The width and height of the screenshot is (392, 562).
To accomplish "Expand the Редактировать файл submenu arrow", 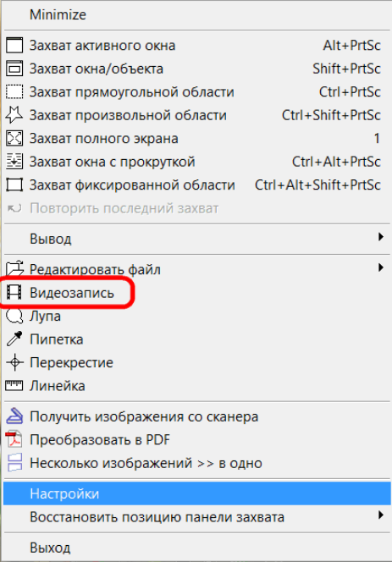I will 381,267.
